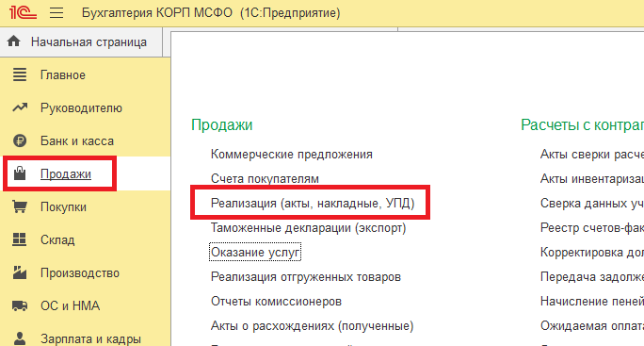Select Оказание услуг link
Screen dimensions: 644x346
point(255,253)
